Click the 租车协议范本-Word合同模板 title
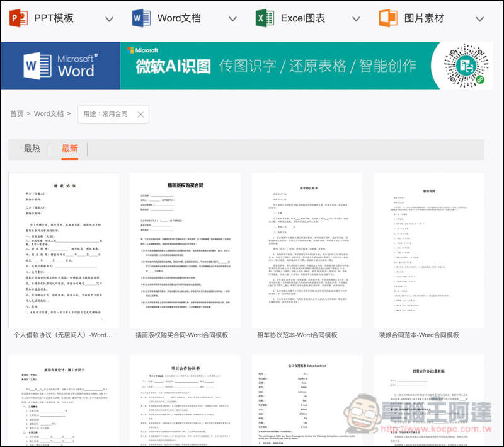504x447 pixels. pyautogui.click(x=297, y=335)
